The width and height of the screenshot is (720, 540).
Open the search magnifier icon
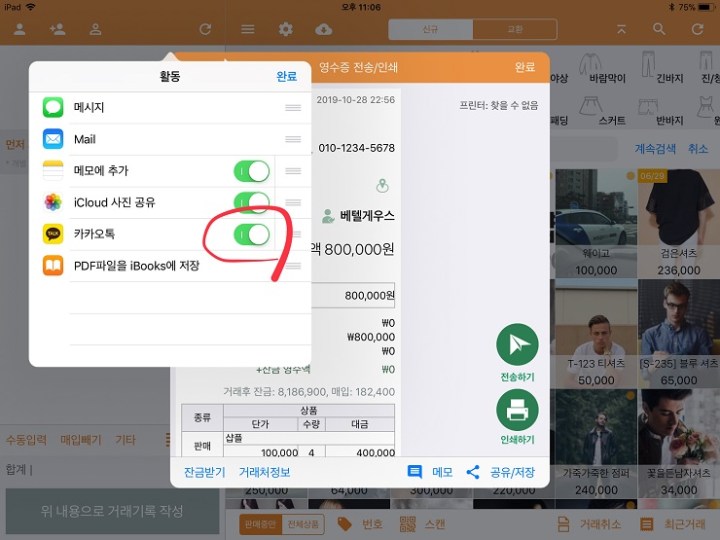[658, 29]
